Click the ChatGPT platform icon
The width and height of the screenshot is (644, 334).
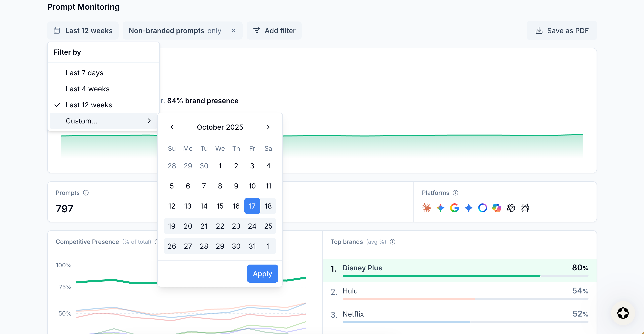(x=511, y=208)
